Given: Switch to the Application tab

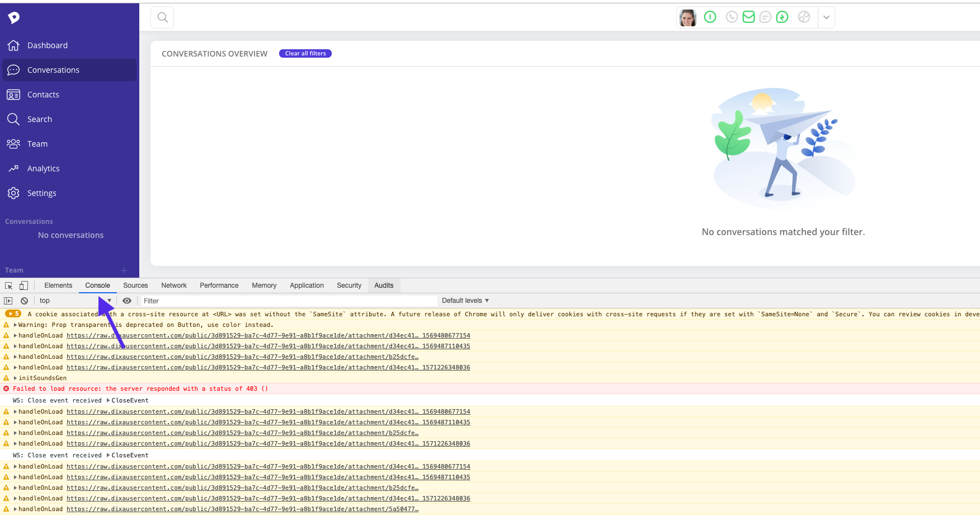Looking at the screenshot, I should (x=307, y=285).
